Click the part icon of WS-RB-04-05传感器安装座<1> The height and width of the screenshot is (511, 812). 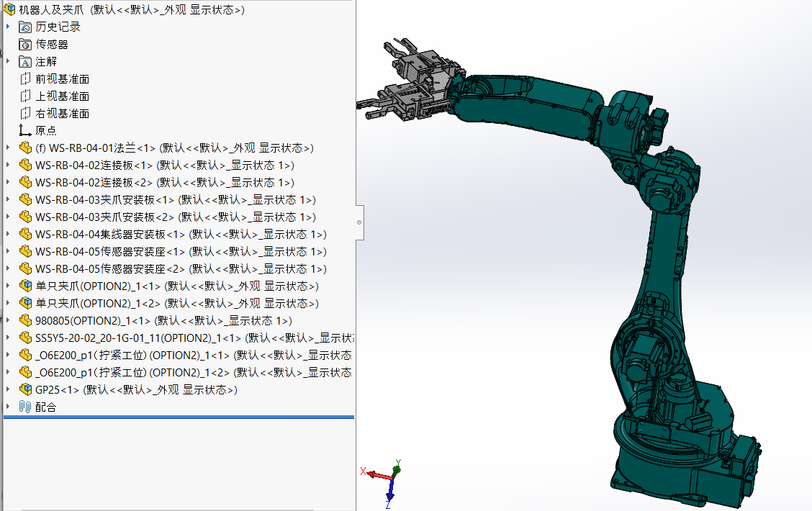pyautogui.click(x=25, y=251)
